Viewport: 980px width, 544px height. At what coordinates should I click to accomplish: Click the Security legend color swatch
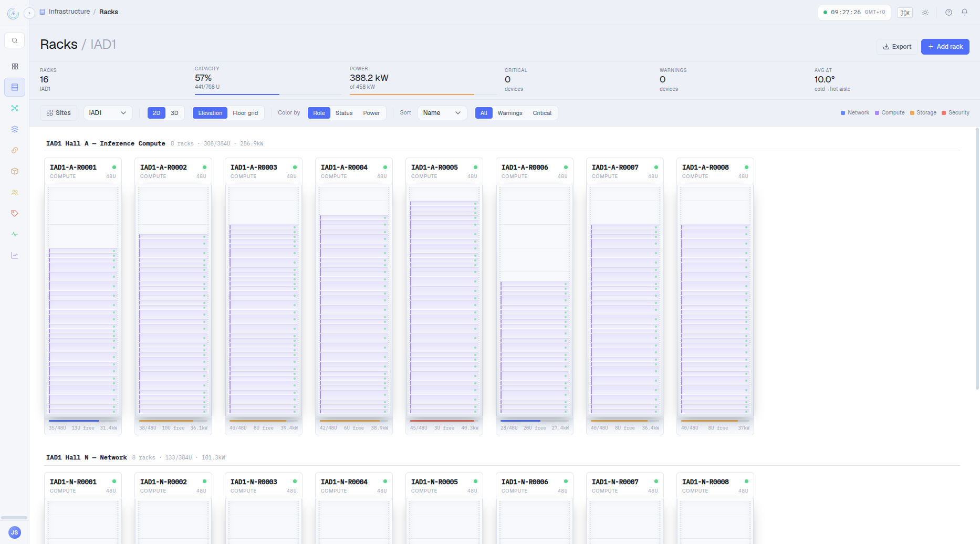point(944,113)
